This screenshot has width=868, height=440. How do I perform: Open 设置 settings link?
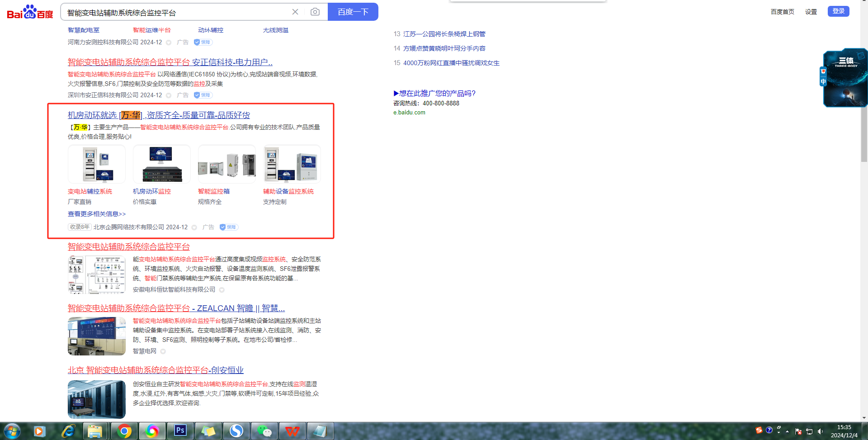811,12
